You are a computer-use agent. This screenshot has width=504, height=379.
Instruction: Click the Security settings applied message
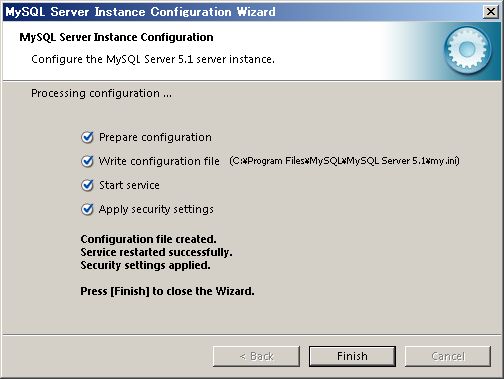[145, 265]
